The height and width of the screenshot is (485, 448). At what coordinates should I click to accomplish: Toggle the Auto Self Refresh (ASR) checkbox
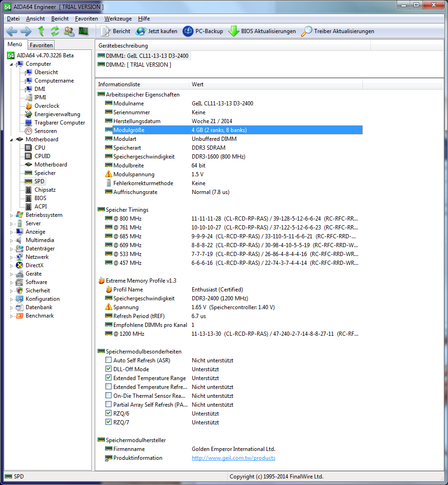click(x=108, y=360)
